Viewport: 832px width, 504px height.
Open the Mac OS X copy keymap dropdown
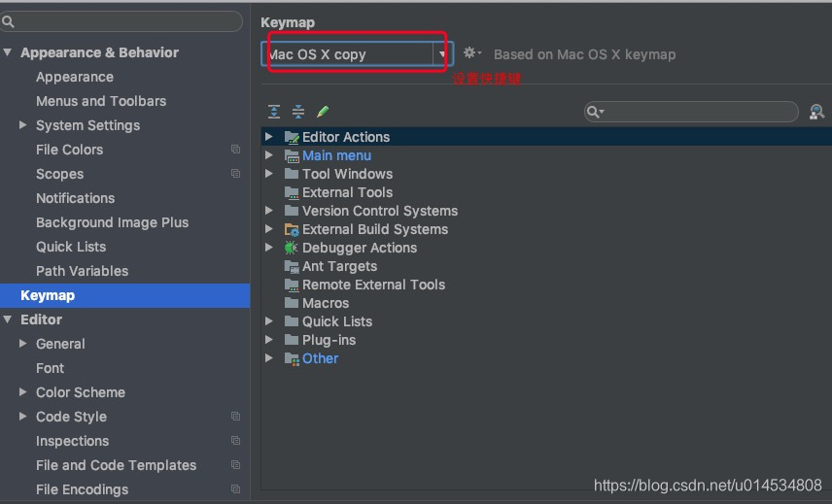(x=443, y=54)
